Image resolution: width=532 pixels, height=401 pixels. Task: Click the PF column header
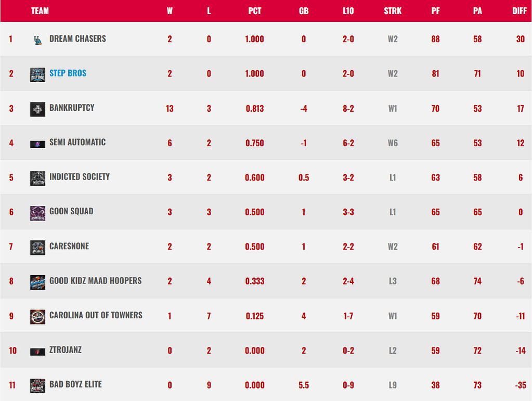(x=435, y=11)
